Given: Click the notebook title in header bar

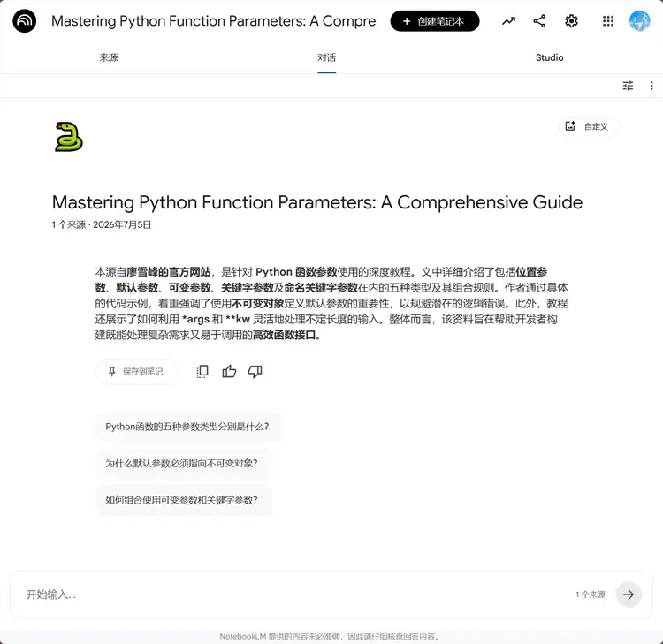Looking at the screenshot, I should tap(214, 20).
